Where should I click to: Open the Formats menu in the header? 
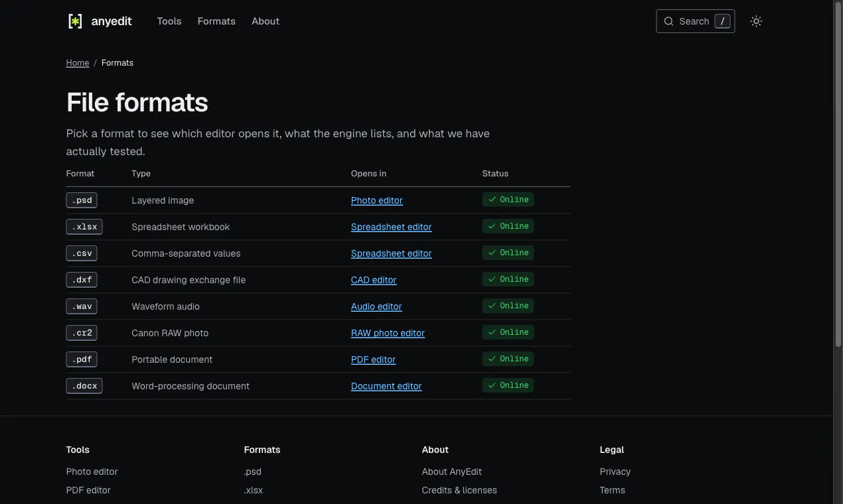[216, 21]
